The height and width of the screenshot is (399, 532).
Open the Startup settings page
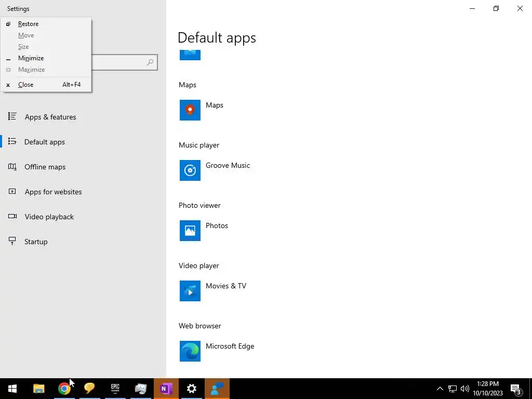83,242
